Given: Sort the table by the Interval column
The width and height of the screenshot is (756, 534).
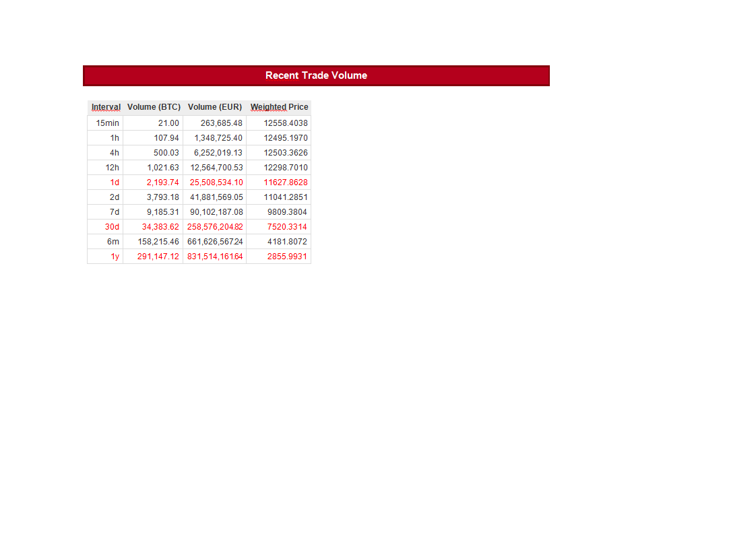Looking at the screenshot, I should pyautogui.click(x=105, y=106).
